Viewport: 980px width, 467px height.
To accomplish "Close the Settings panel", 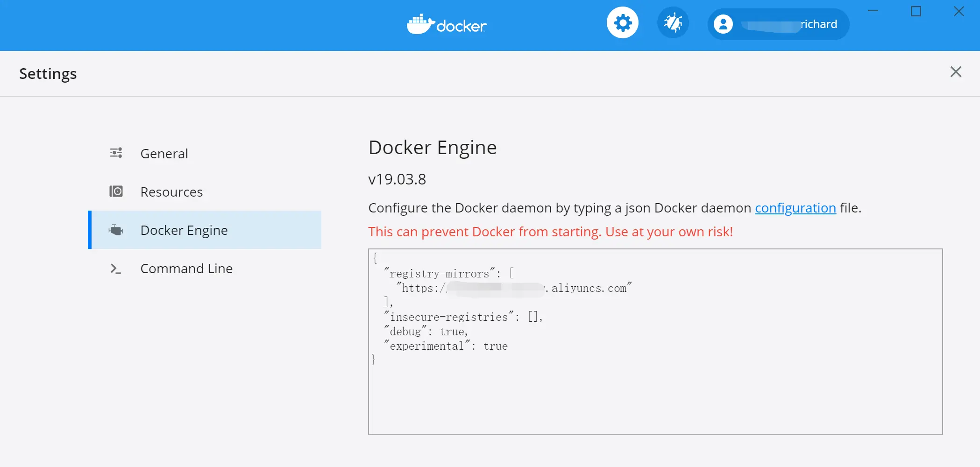I will click(x=956, y=72).
